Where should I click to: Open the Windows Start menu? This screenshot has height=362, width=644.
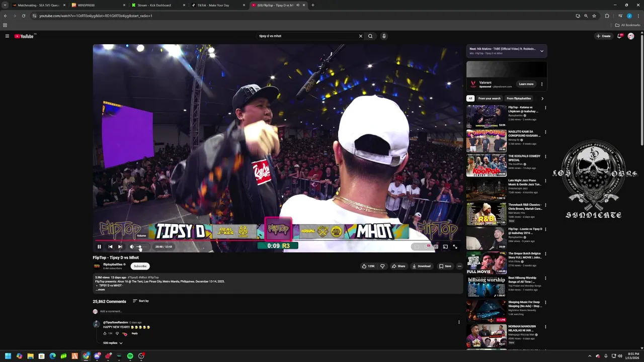tap(8, 356)
